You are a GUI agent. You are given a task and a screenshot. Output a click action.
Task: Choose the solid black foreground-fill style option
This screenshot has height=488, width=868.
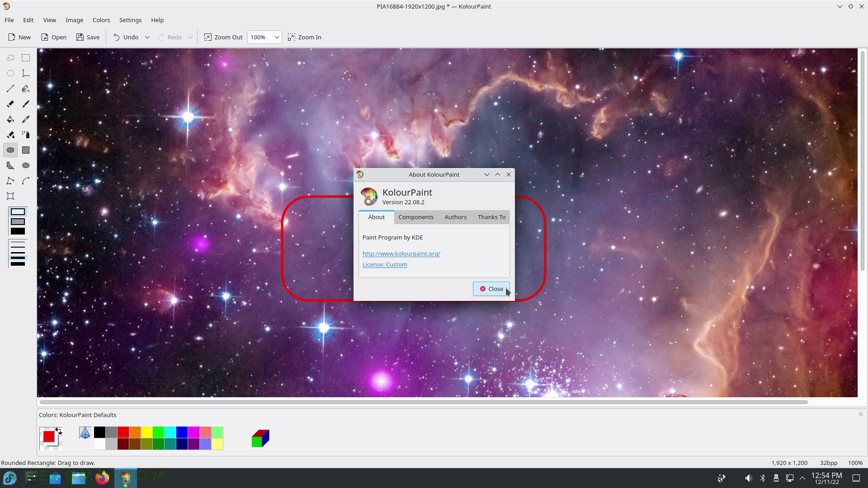pyautogui.click(x=18, y=231)
